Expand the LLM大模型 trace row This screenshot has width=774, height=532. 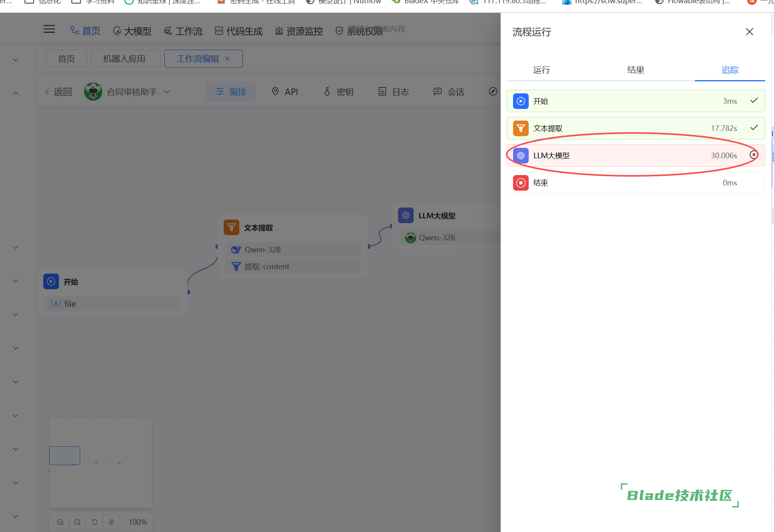[x=636, y=155]
